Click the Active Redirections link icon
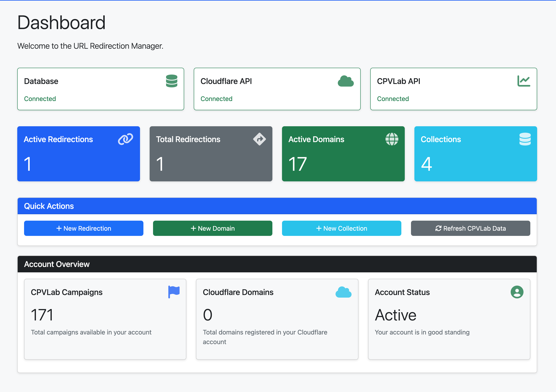 (125, 139)
